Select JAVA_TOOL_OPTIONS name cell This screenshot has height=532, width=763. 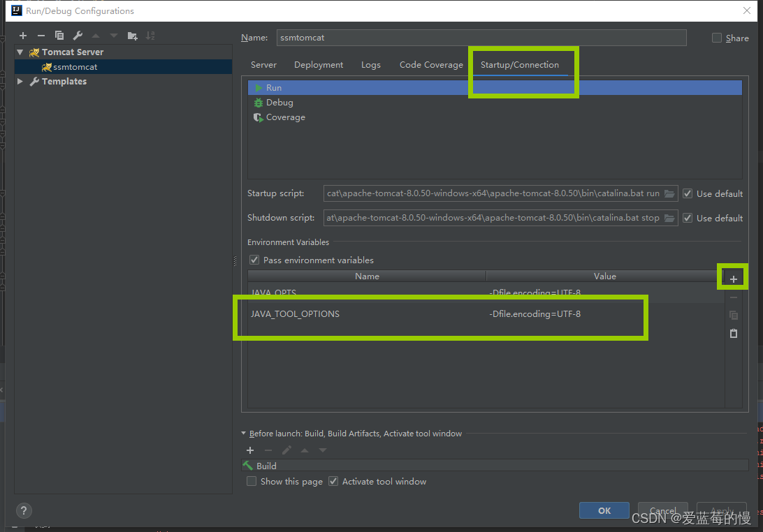pyautogui.click(x=367, y=314)
